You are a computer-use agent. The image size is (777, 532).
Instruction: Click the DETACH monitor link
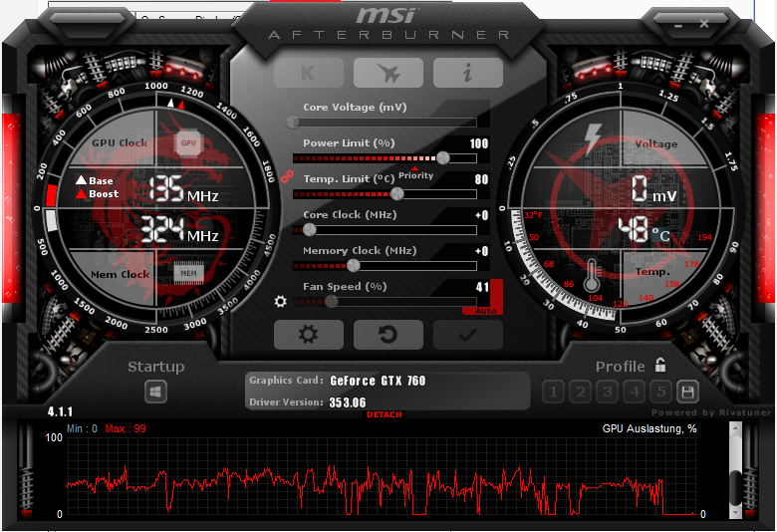(385, 414)
